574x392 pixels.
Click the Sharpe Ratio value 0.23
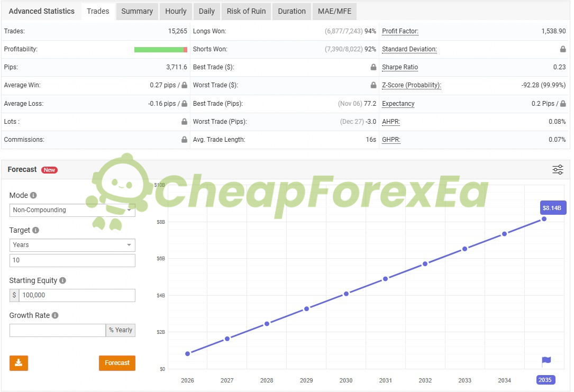(559, 67)
